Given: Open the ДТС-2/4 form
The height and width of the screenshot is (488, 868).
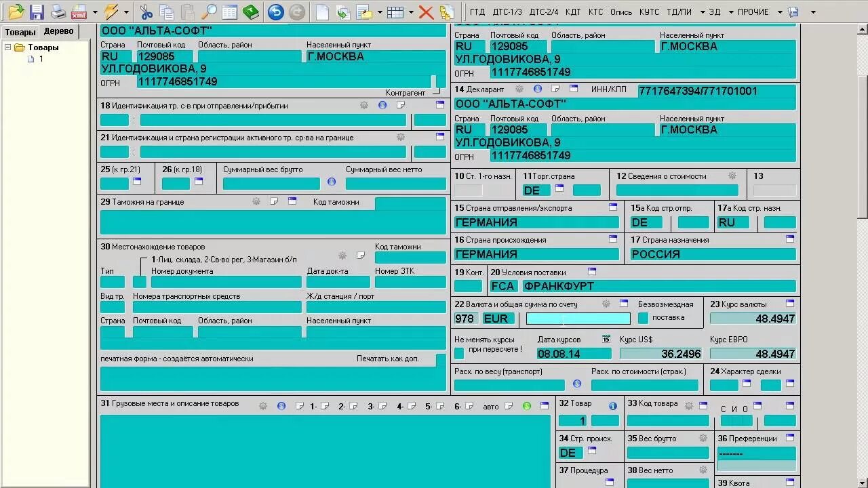Looking at the screenshot, I should 544,12.
